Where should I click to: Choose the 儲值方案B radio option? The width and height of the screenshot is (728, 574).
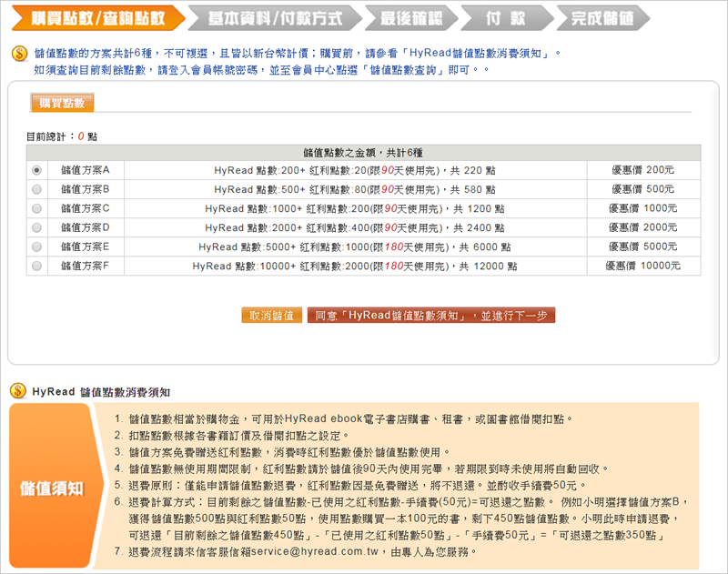pyautogui.click(x=36, y=189)
